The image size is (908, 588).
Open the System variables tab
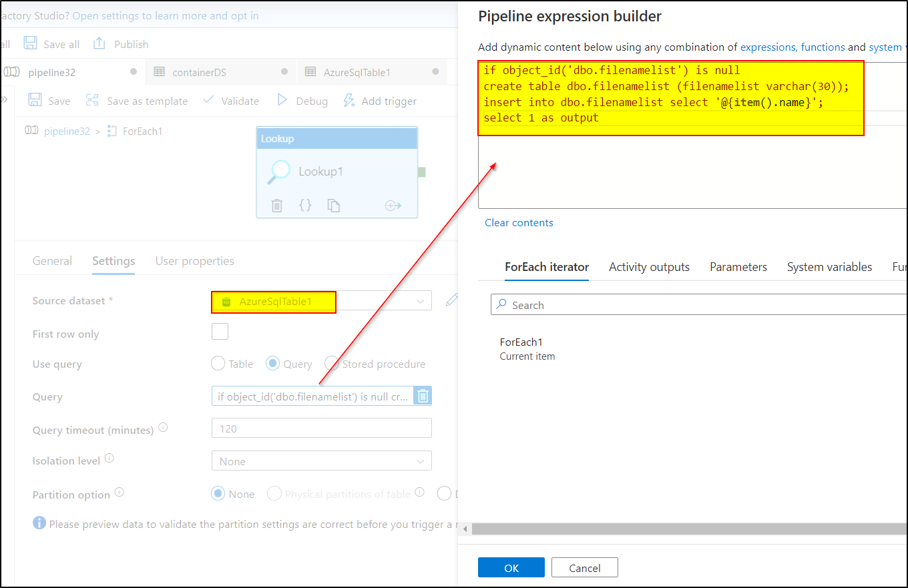click(829, 267)
